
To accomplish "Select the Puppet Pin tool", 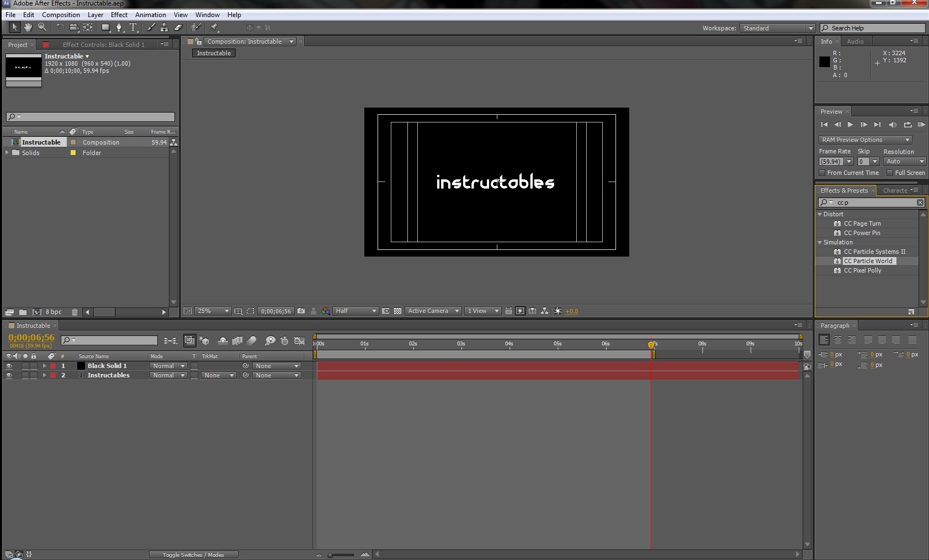I will 214,27.
